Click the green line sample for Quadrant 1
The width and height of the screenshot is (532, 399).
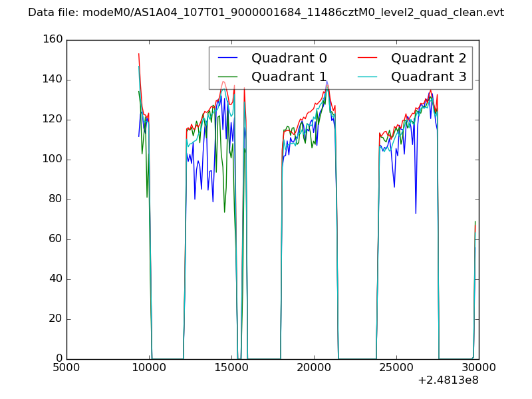[x=228, y=76]
